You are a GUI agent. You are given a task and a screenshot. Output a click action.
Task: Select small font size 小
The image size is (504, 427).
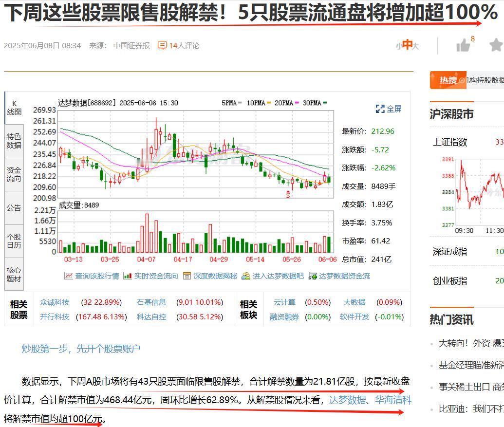(x=399, y=46)
